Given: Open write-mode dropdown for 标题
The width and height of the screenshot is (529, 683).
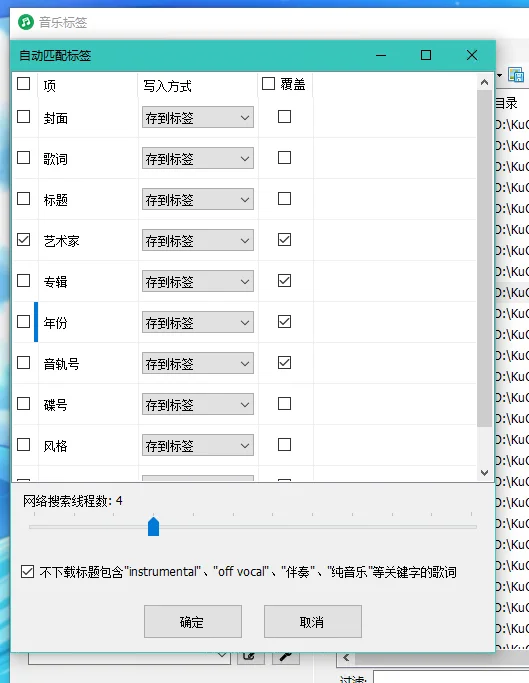Looking at the screenshot, I should (198, 199).
